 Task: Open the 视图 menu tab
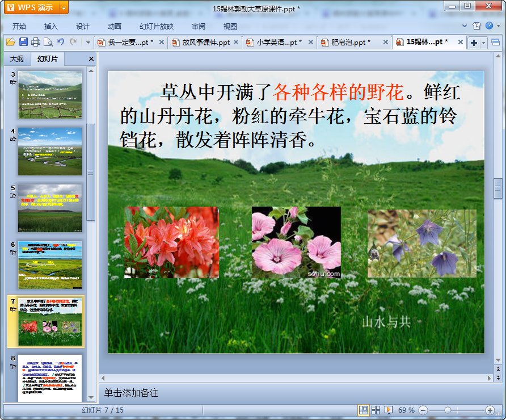pos(230,27)
